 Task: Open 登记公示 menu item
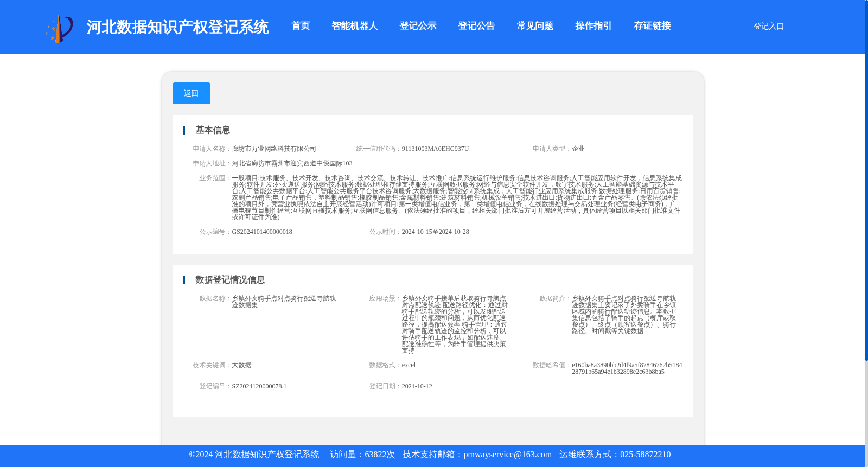pyautogui.click(x=418, y=26)
